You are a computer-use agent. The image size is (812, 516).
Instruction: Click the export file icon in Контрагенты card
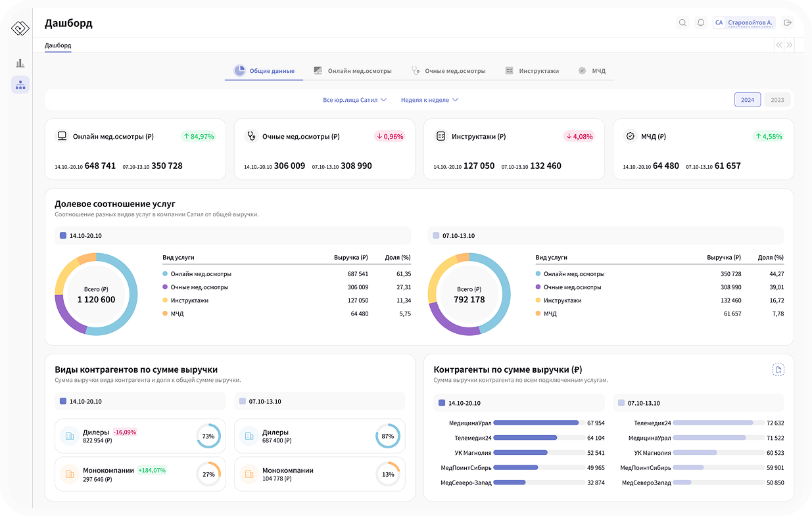778,370
